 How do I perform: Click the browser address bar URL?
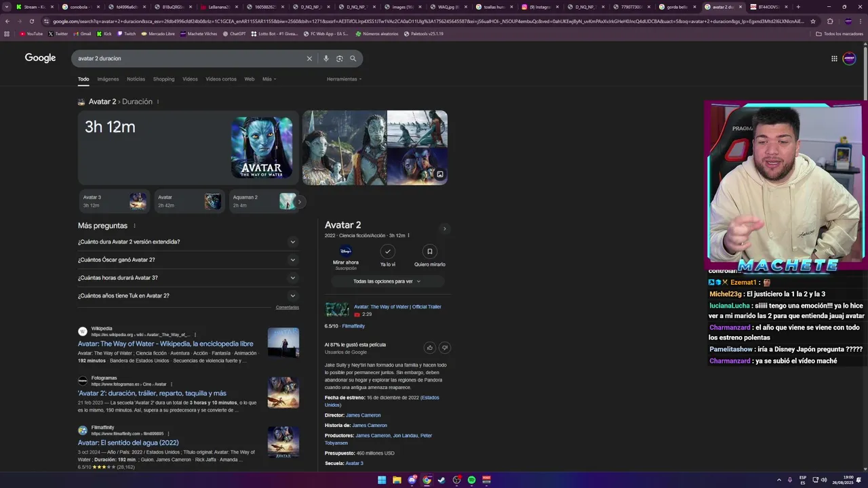pyautogui.click(x=429, y=21)
